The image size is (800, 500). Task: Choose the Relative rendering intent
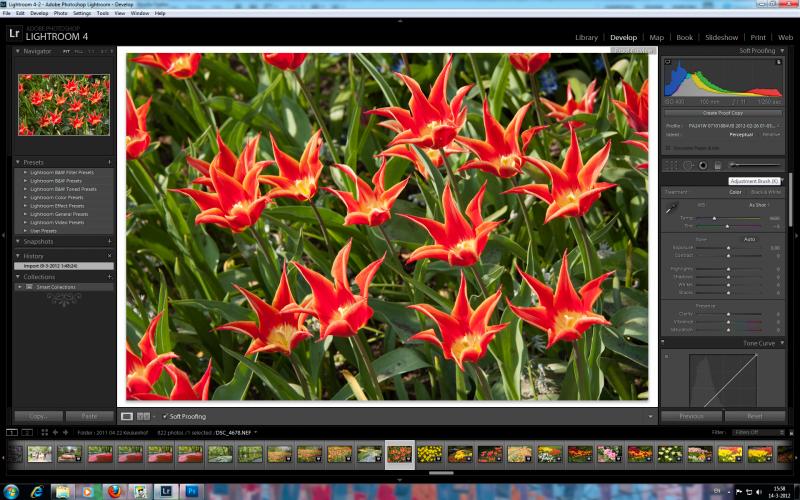pyautogui.click(x=771, y=135)
